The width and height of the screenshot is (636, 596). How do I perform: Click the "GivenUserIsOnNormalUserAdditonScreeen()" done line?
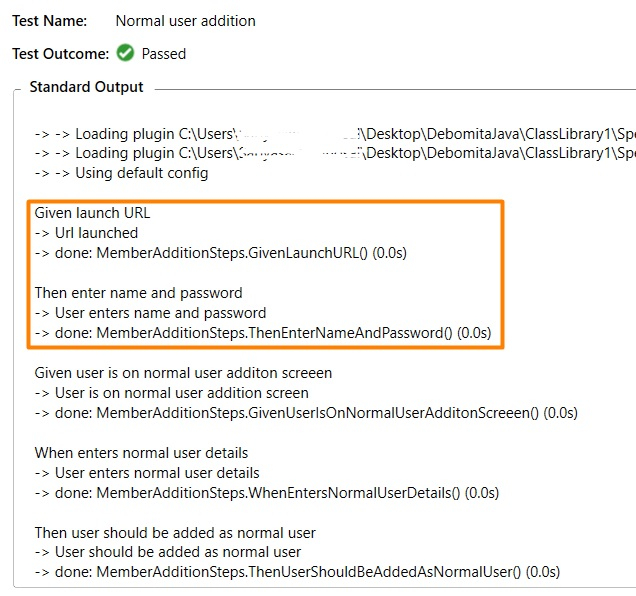(x=306, y=412)
